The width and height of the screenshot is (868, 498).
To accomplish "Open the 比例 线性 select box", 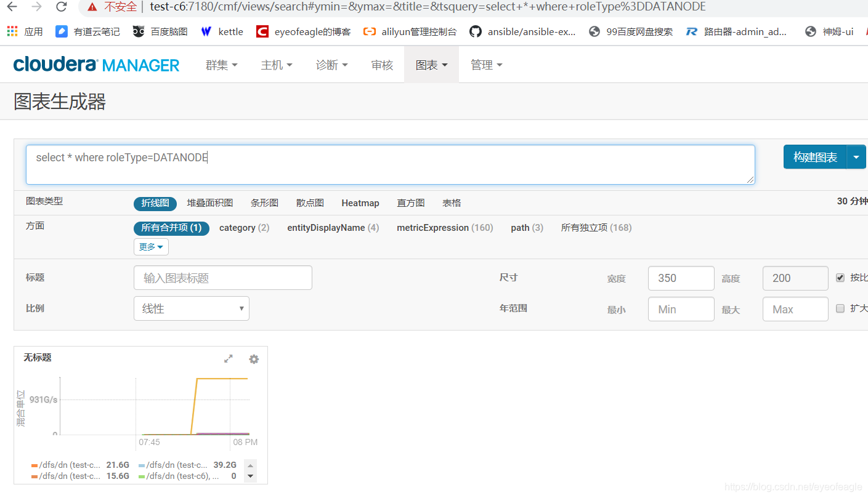I will 192,308.
